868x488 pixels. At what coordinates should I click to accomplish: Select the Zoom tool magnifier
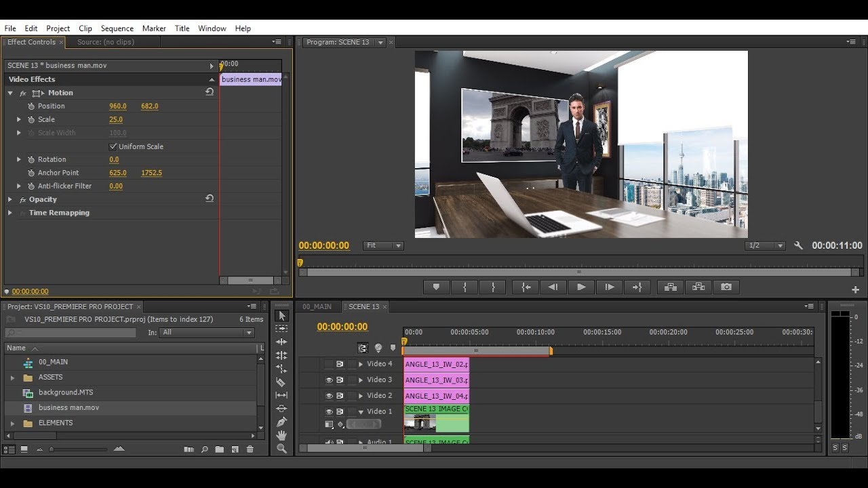282,448
